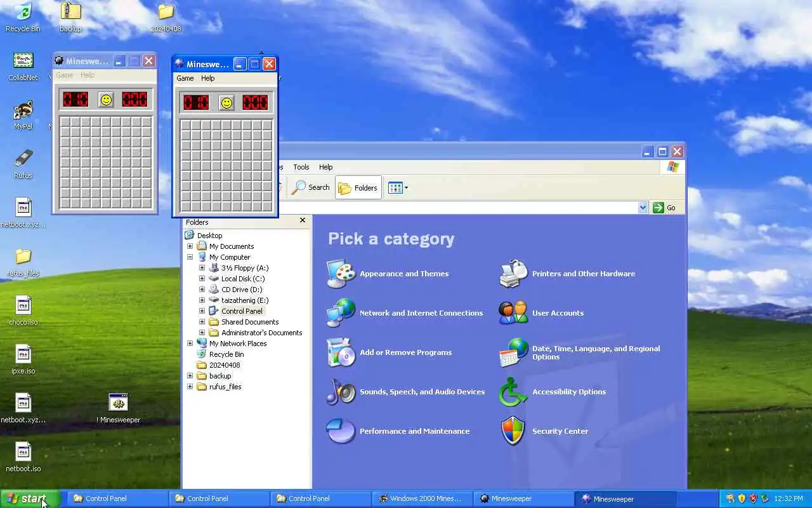Expand the Local Disk (C:) node

[202, 279]
